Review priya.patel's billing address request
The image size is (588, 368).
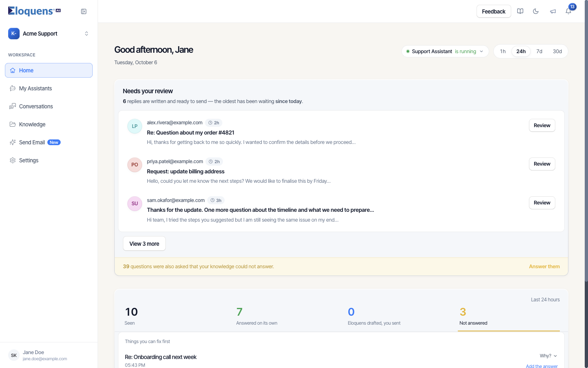click(x=542, y=164)
